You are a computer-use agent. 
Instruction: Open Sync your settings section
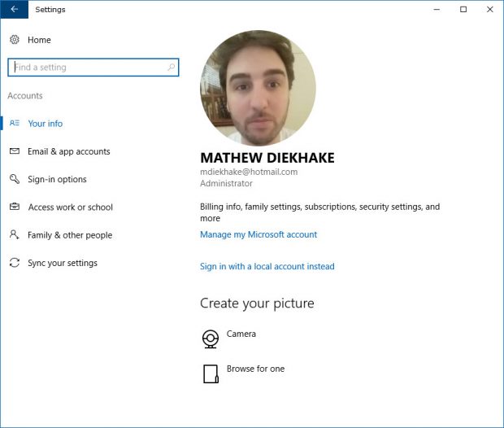[63, 264]
